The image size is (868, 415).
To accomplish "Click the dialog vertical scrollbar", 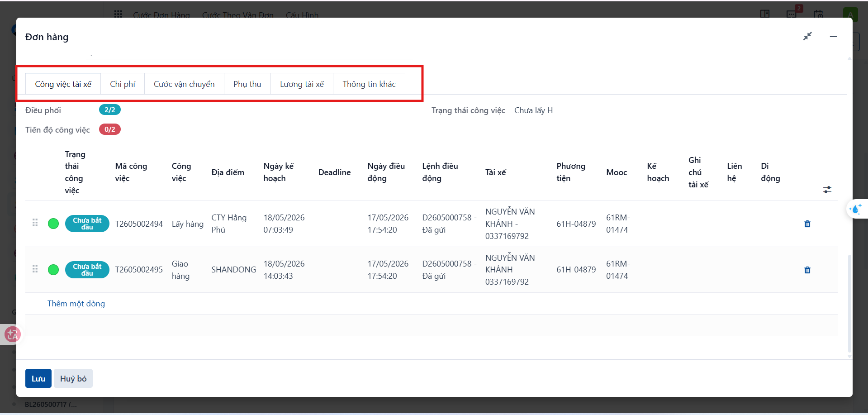I will pos(849,303).
